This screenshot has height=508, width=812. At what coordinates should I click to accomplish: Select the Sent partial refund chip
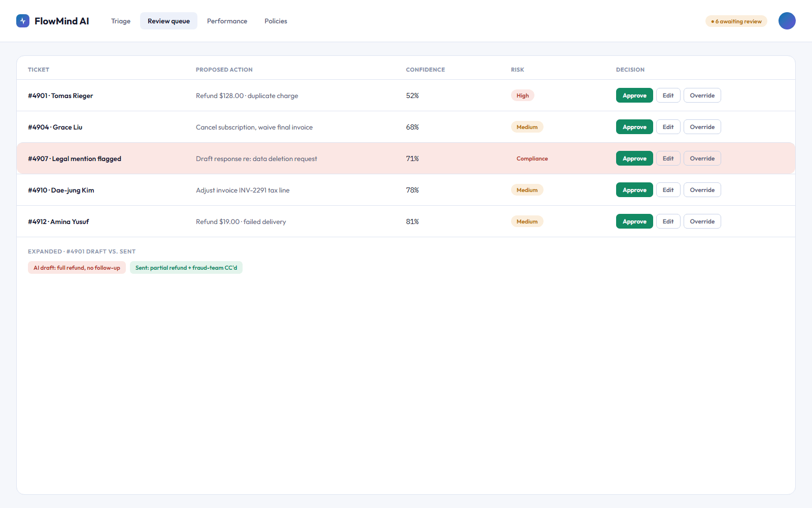186,268
